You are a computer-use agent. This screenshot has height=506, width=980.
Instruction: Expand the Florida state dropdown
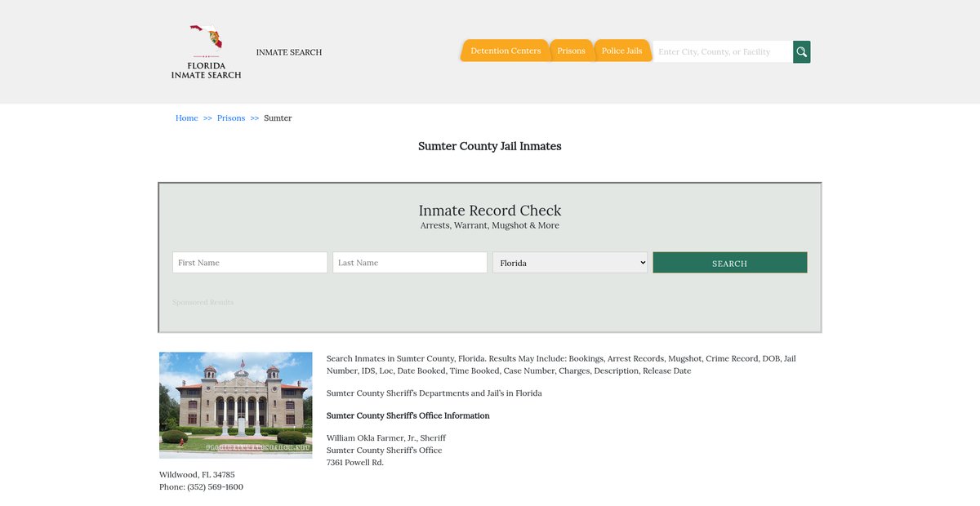[570, 263]
